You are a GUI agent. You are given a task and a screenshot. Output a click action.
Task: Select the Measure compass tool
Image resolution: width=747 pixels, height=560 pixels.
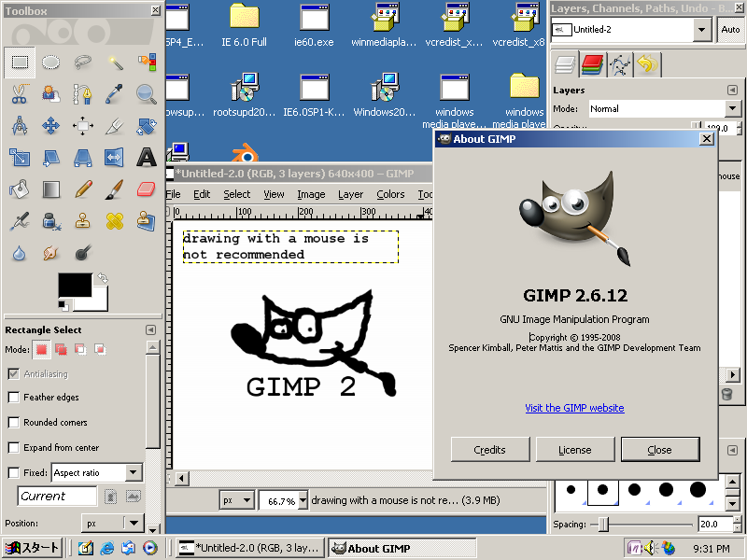tap(20, 126)
